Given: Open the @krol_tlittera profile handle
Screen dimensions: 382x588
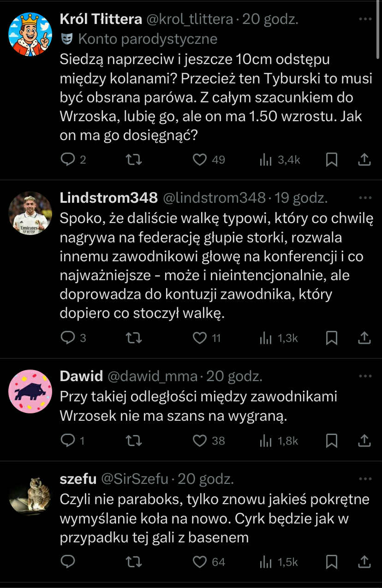Looking at the screenshot, I should [190, 19].
